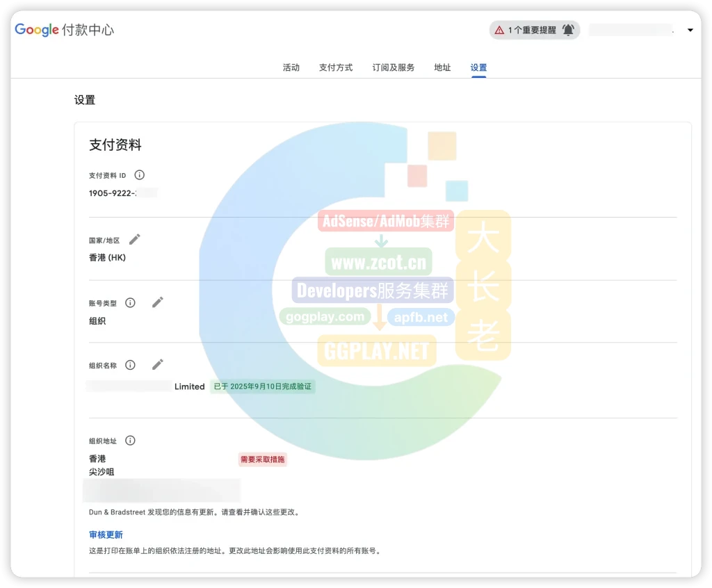712x588 pixels.
Task: Open the 1个重要提醒 alert notification
Action: [534, 30]
